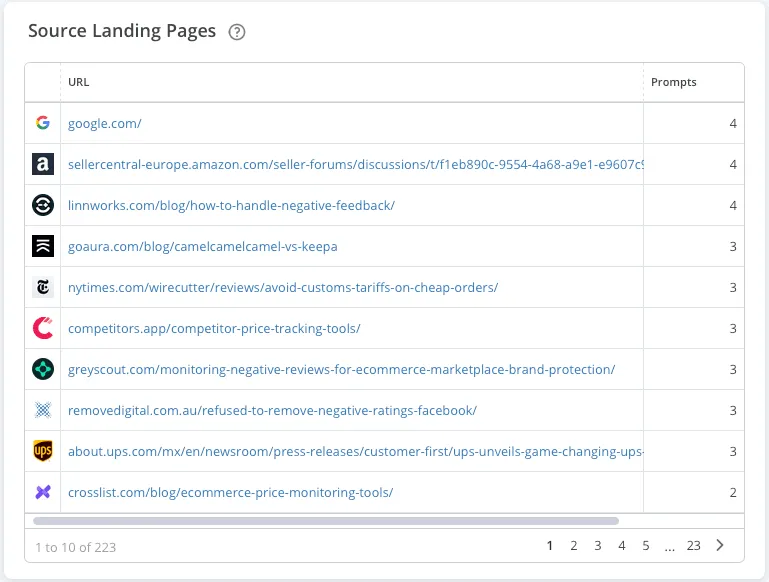Sort by the URL column header
Image resolution: width=769 pixels, height=582 pixels.
click(x=79, y=82)
